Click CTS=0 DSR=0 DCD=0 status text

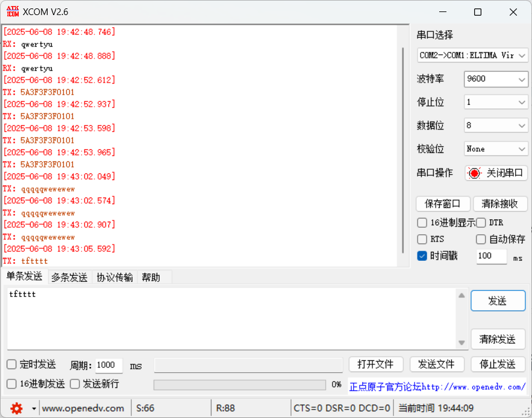pos(342,408)
